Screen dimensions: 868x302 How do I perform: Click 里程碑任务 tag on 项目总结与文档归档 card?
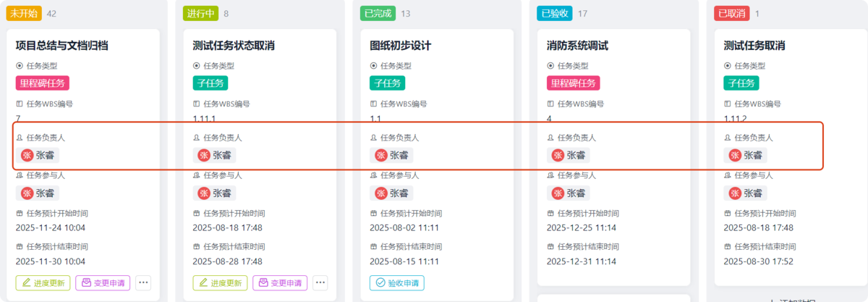[43, 83]
